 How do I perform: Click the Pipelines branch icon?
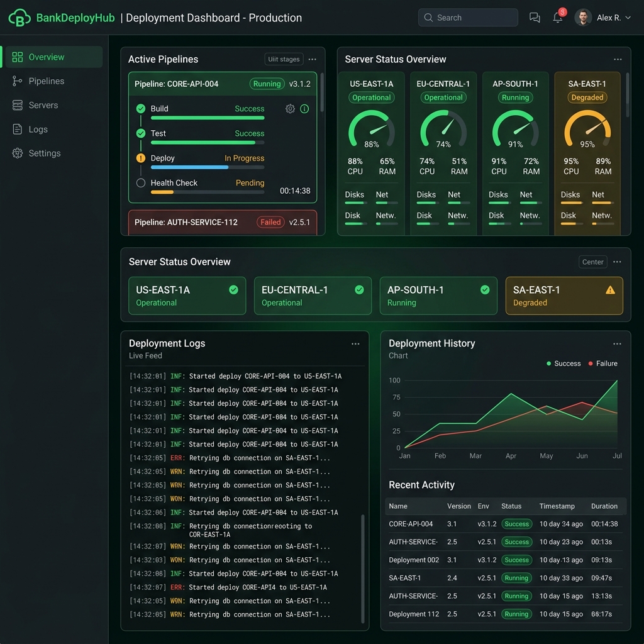[x=17, y=81]
